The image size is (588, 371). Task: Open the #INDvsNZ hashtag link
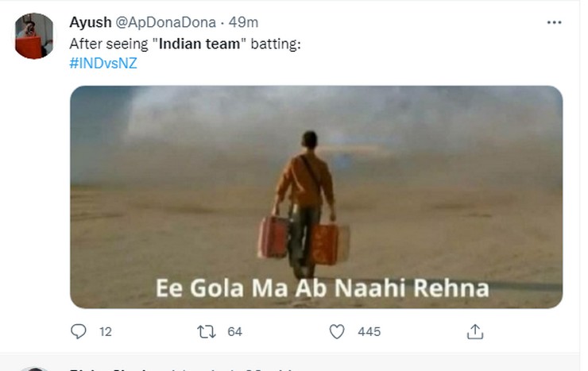click(x=103, y=64)
